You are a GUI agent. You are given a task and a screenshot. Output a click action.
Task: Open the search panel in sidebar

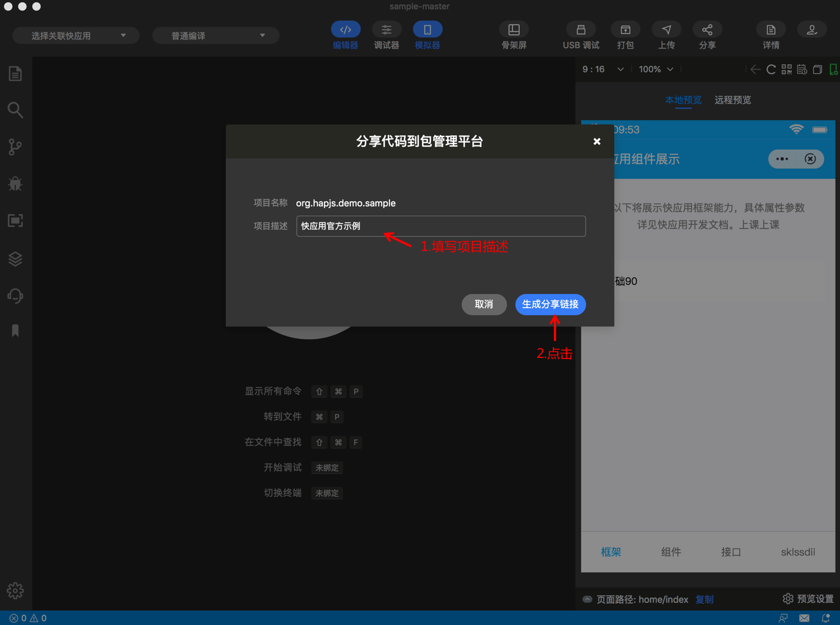click(x=15, y=110)
